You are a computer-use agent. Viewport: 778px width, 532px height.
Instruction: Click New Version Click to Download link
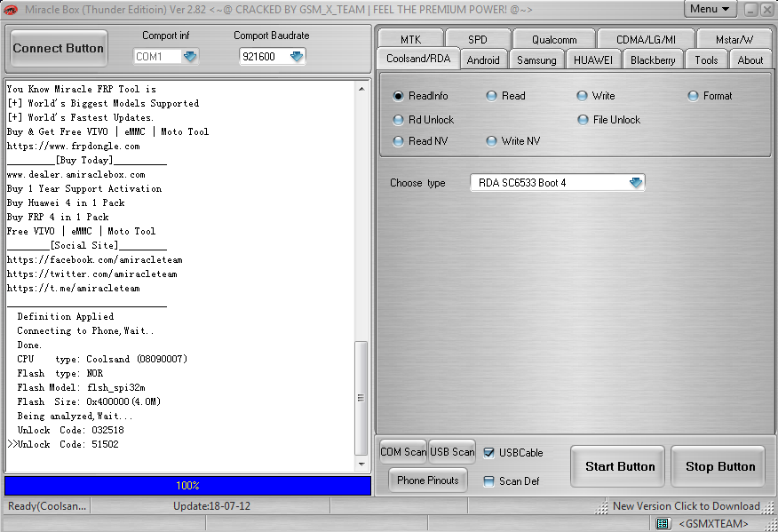pos(687,505)
